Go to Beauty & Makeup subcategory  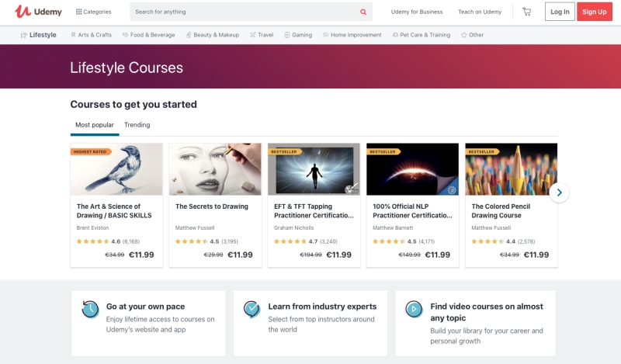213,35
